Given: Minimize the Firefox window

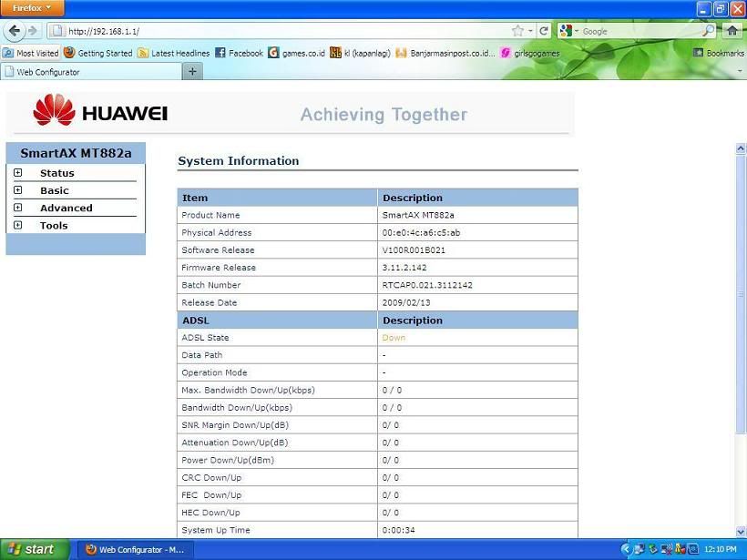Looking at the screenshot, I should tap(703, 8).
